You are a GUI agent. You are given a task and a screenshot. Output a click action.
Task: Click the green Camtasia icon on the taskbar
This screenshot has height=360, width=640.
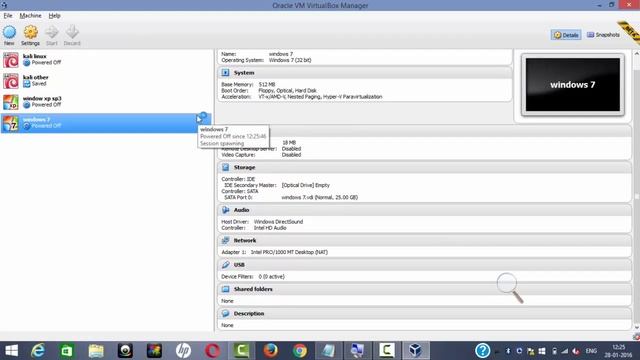[241, 351]
